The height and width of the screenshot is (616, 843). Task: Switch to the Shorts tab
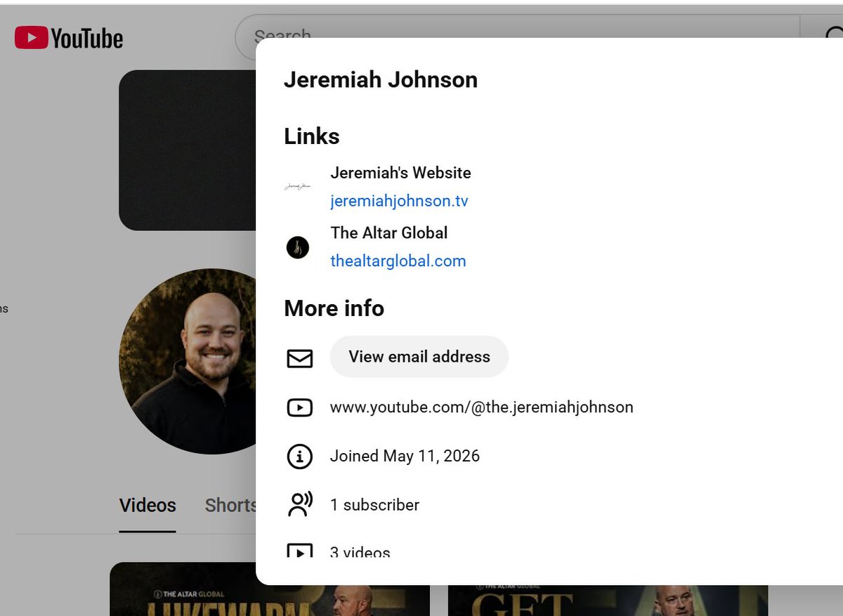(230, 506)
